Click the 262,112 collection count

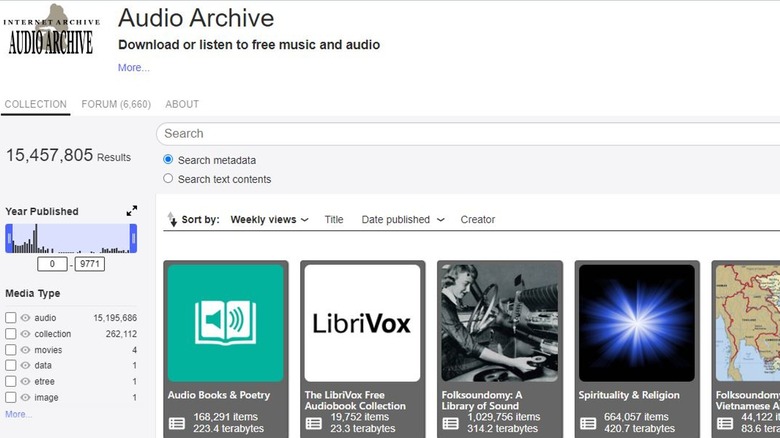pos(121,334)
